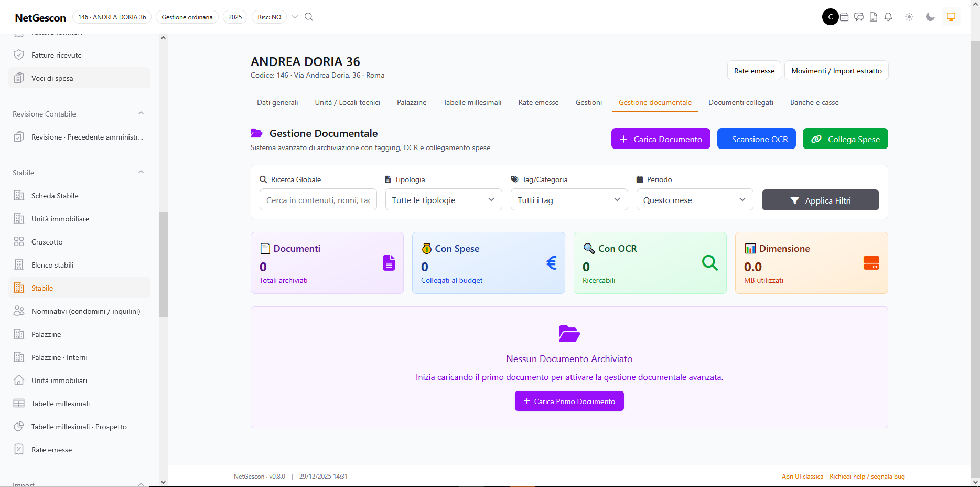
Task: Open the calendar icon in the header
Action: pos(844,17)
